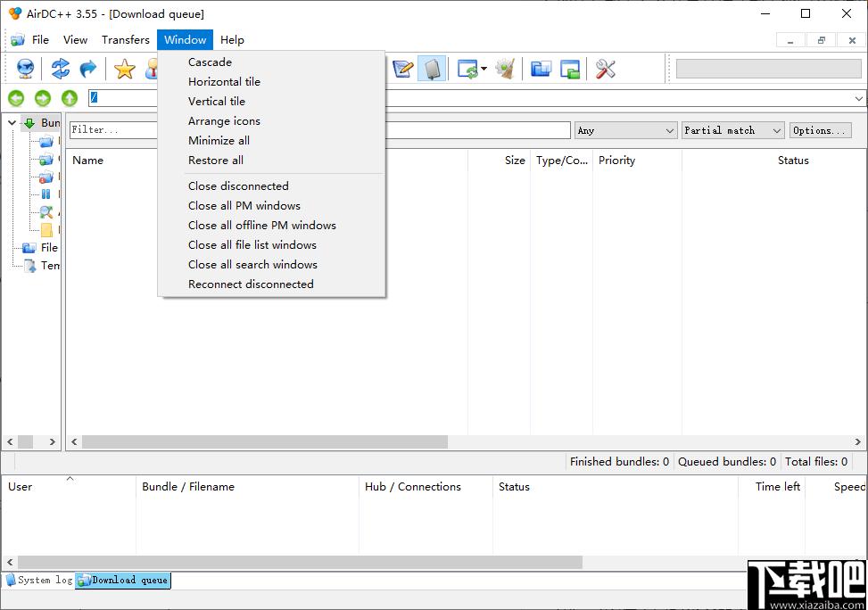868x610 pixels.
Task: Choose Vertical tile
Action: coord(271,102)
